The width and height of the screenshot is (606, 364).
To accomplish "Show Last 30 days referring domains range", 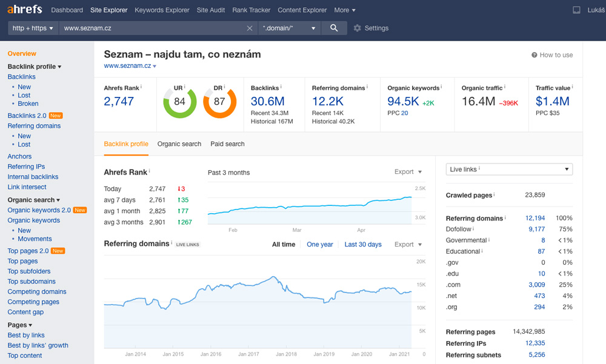I will 363,244.
